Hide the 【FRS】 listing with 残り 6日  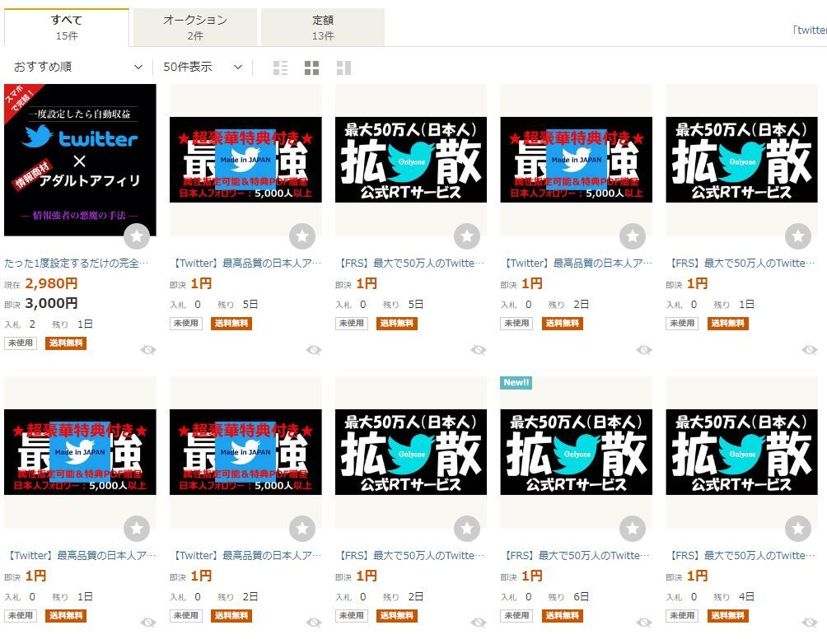644,623
